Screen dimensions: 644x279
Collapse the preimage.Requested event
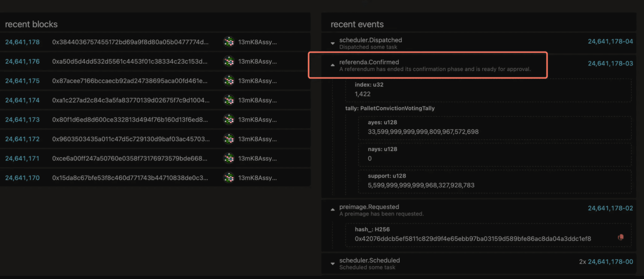[x=332, y=210]
